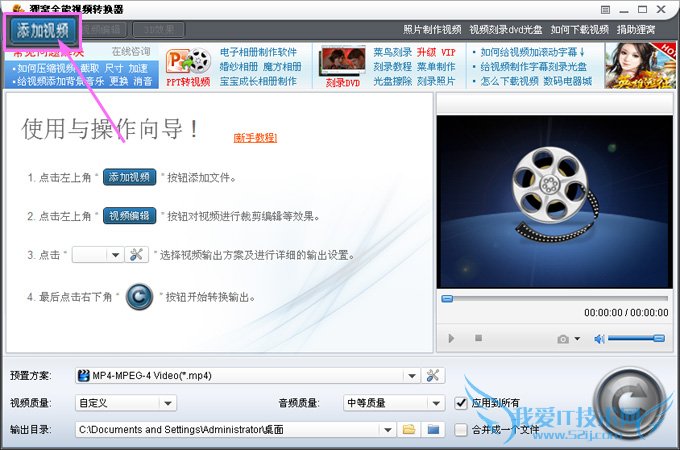Browse for output folder with yellow folder icon
This screenshot has width=680, height=450.
pyautogui.click(x=409, y=430)
